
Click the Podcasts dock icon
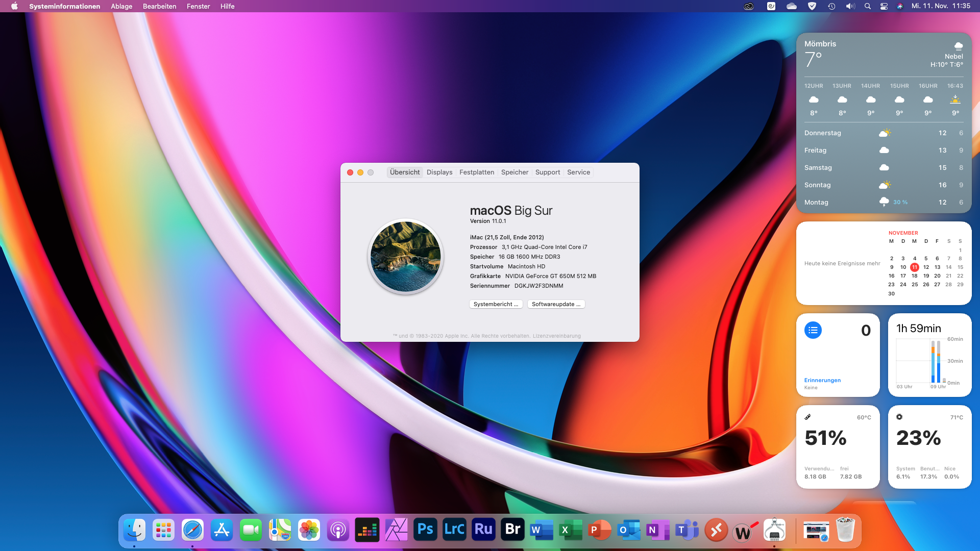[338, 530]
